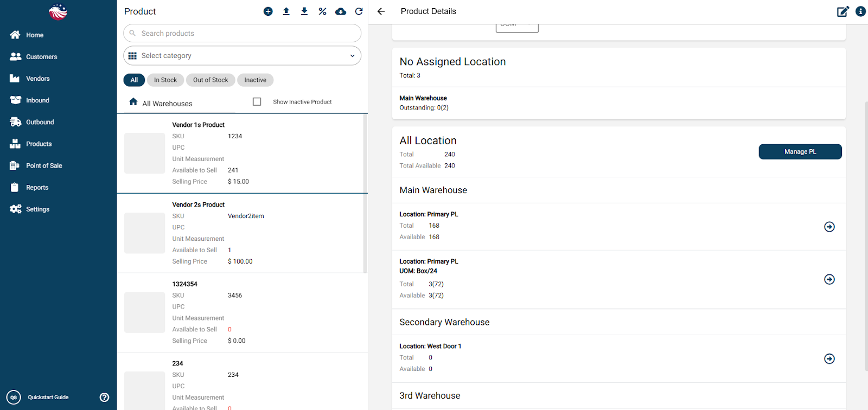The height and width of the screenshot is (410, 868).
Task: Open All Warehouses selector
Action: (x=161, y=103)
